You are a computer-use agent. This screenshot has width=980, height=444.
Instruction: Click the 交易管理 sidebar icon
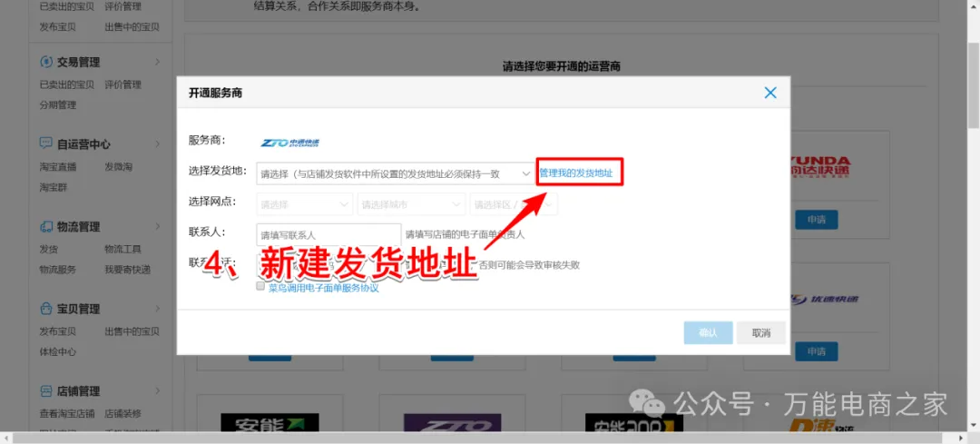click(46, 62)
